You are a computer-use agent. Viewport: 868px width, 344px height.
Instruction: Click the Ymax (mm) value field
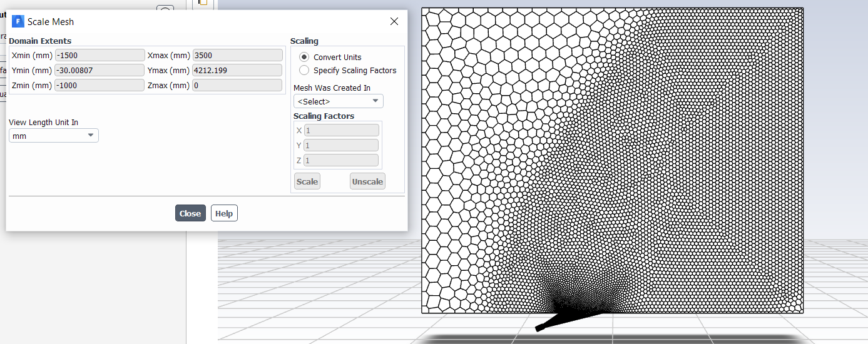click(x=237, y=70)
